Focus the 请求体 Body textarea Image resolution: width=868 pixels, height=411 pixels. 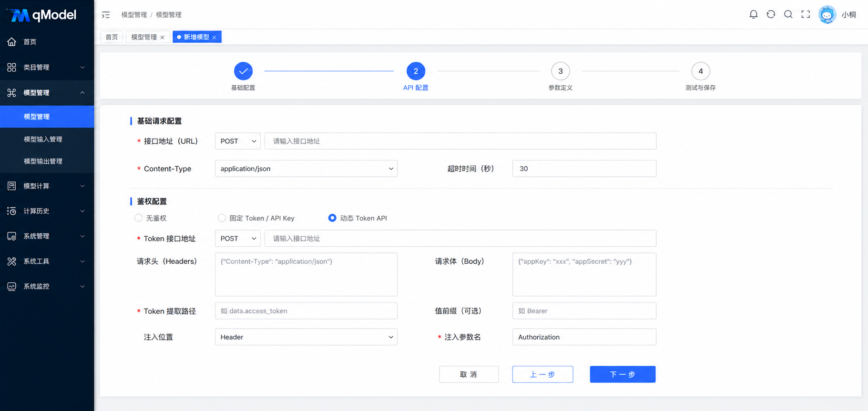point(584,274)
